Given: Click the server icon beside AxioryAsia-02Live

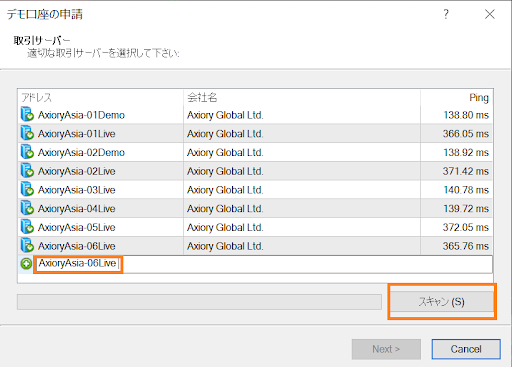Looking at the screenshot, I should point(27,170).
